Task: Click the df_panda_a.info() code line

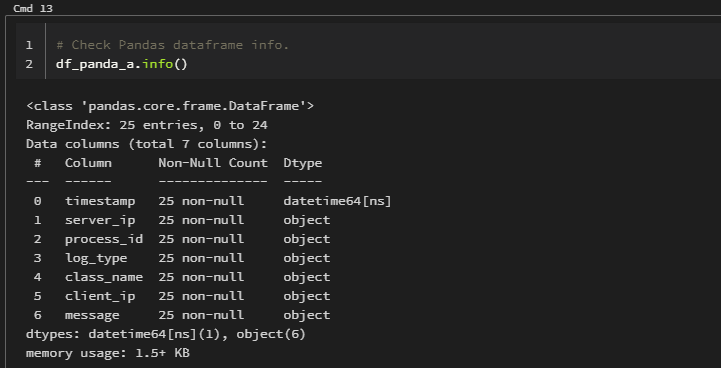Action: (122, 64)
